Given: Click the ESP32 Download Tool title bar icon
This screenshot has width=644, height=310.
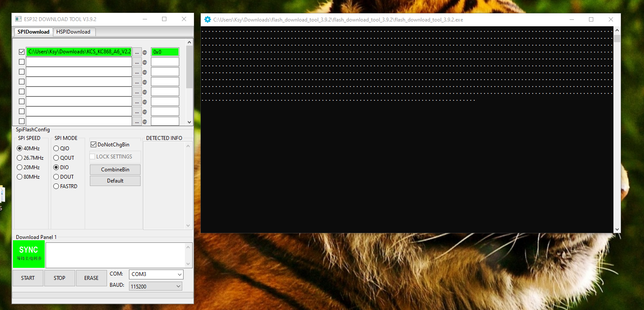Looking at the screenshot, I should pyautogui.click(x=18, y=19).
